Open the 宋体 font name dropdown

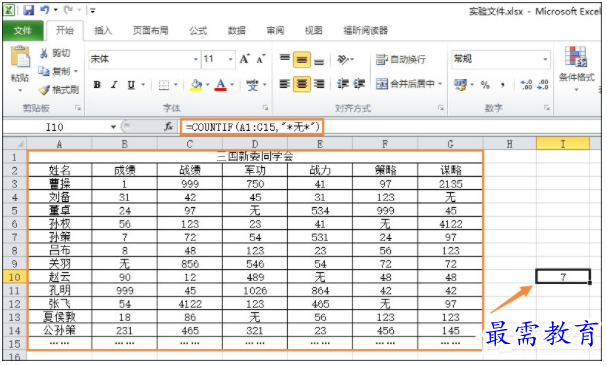[x=195, y=59]
